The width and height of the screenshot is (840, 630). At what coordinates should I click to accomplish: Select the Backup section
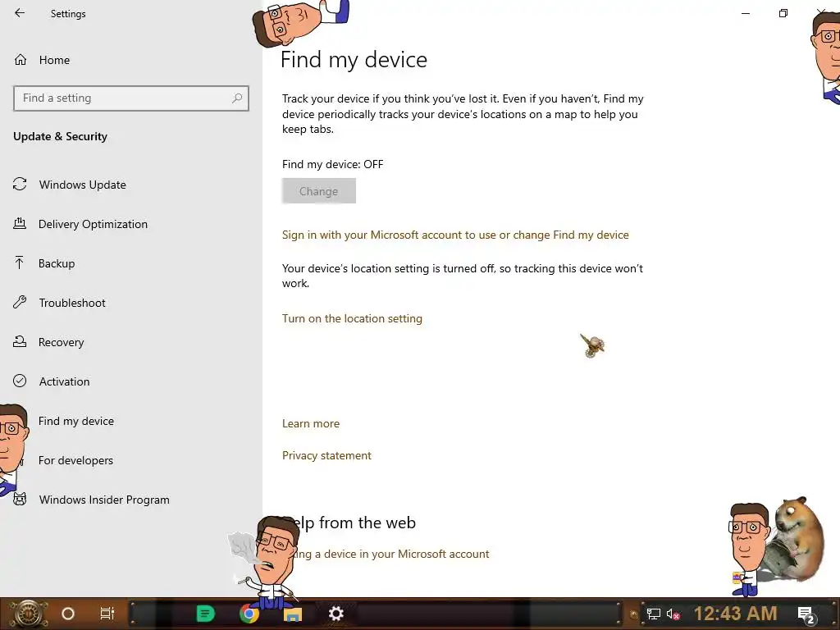[57, 263]
